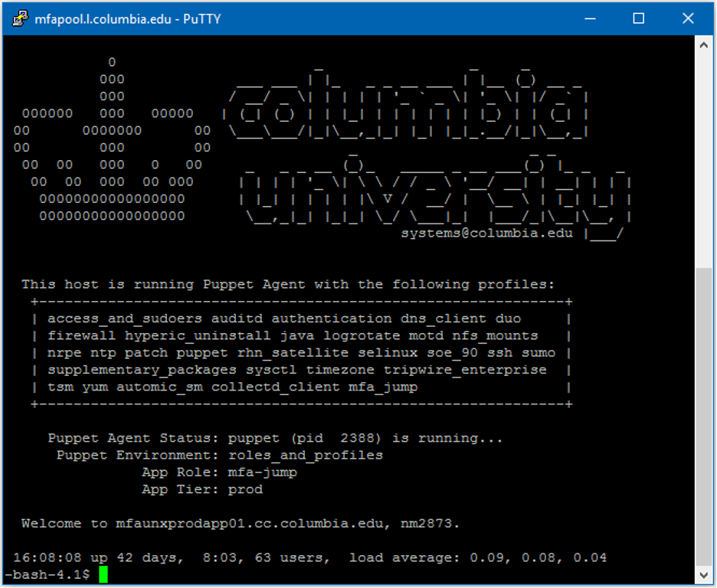Viewport: 717px width, 588px height.
Task: Click the time '16:08:08' in uptime line
Action: pos(47,558)
